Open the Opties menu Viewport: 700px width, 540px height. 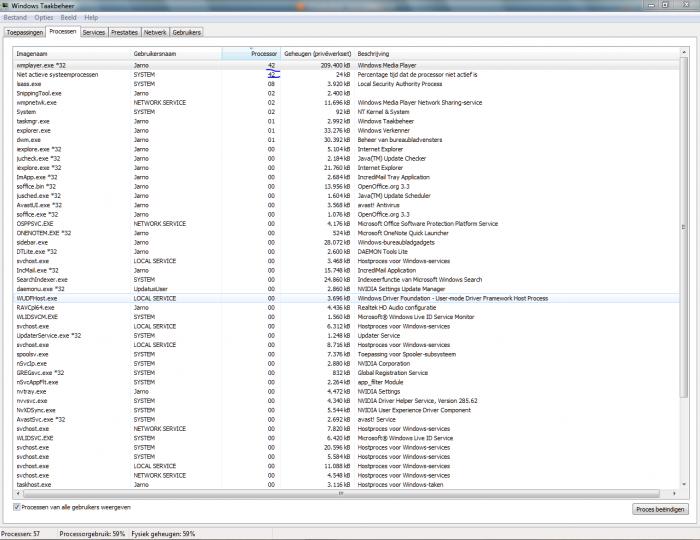pos(44,18)
